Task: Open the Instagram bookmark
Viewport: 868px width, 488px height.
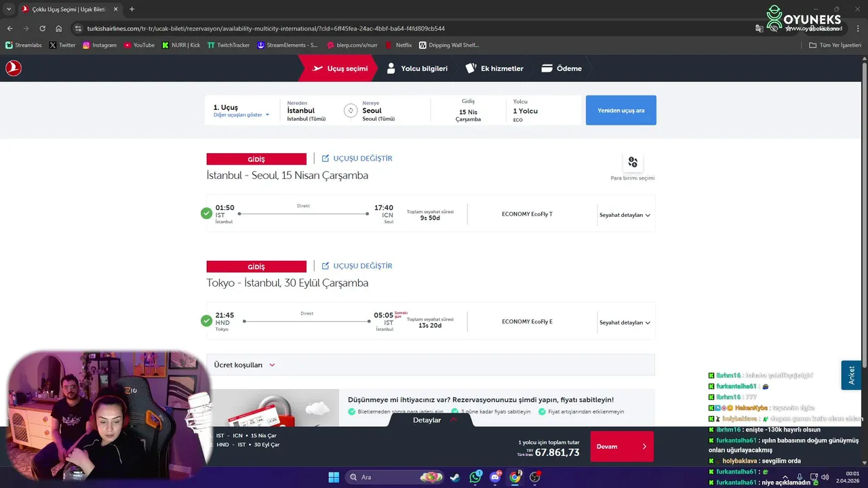Action: point(100,45)
